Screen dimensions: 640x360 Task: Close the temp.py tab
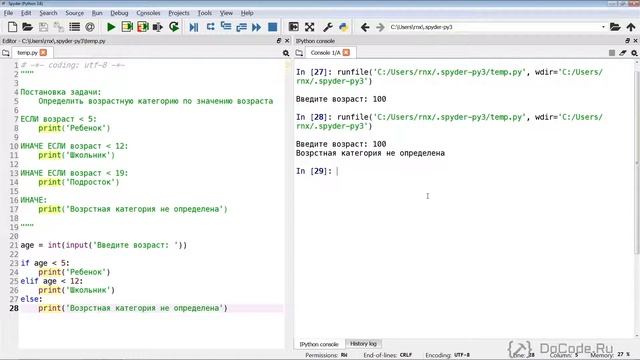point(43,53)
